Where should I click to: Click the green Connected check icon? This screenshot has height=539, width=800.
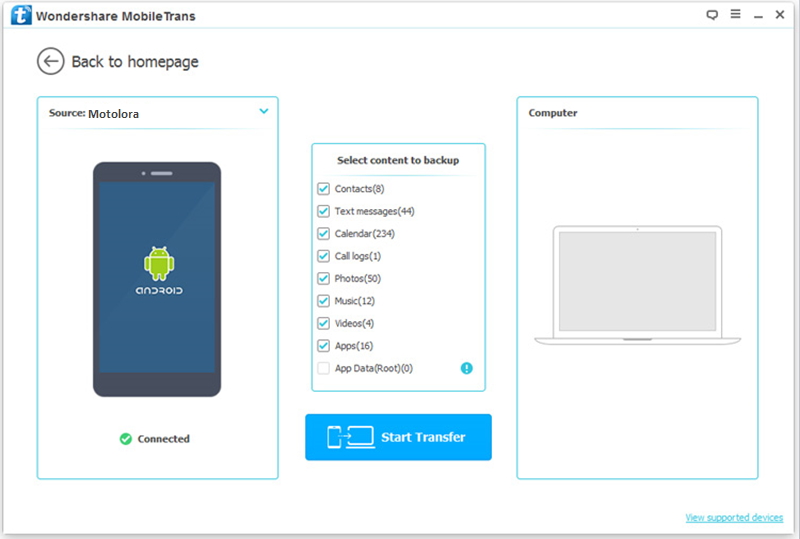click(x=126, y=439)
